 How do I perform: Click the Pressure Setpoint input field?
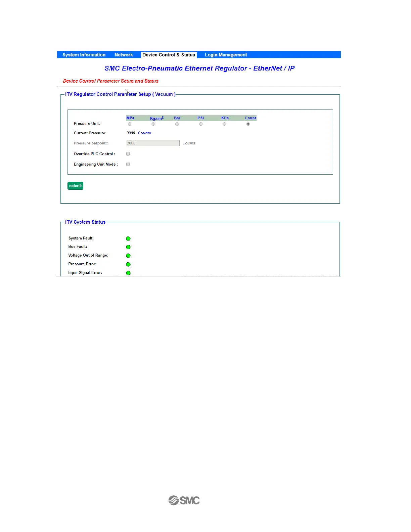point(153,143)
